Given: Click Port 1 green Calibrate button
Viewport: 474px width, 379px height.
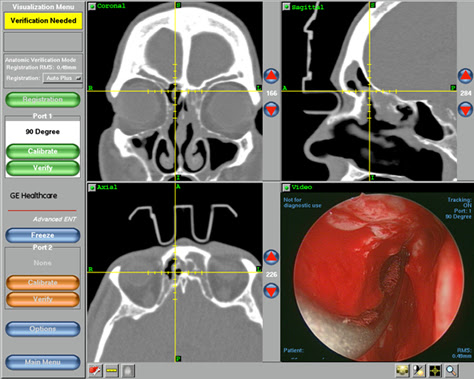Looking at the screenshot, I should coord(43,151).
